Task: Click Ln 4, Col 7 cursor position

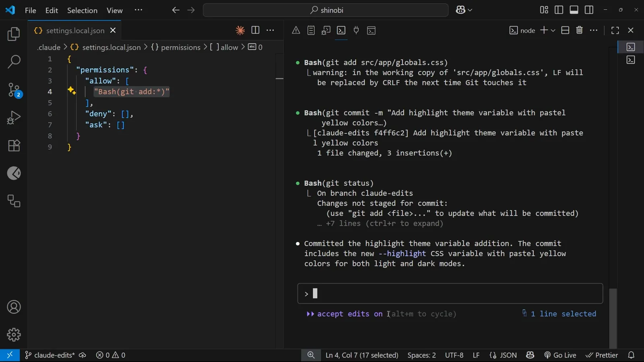Action: (362, 356)
